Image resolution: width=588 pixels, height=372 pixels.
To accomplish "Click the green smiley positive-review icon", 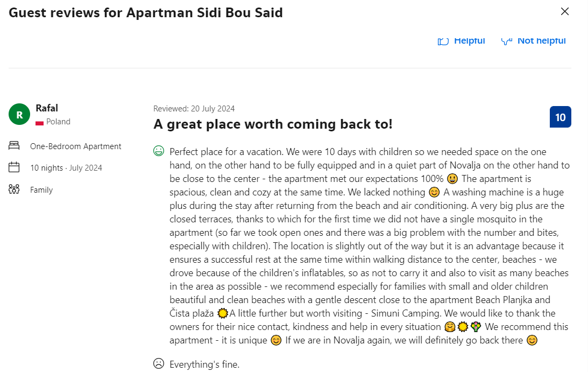I will pyautogui.click(x=159, y=151).
